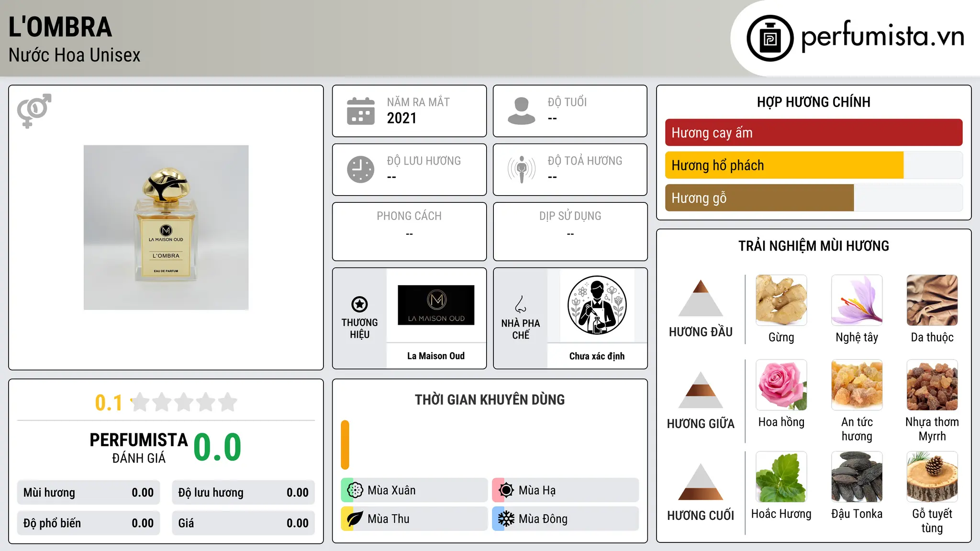Select the Đậu Tonka note image

[x=857, y=477]
